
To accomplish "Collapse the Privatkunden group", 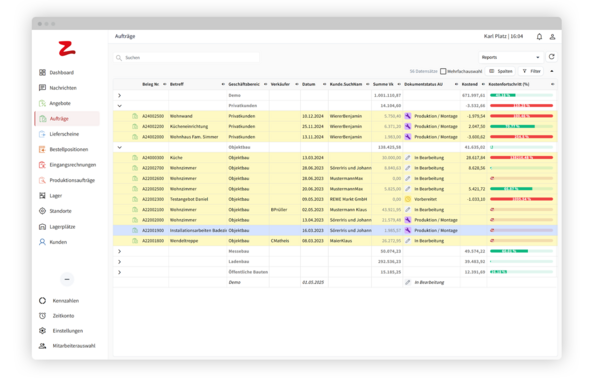I will [120, 106].
